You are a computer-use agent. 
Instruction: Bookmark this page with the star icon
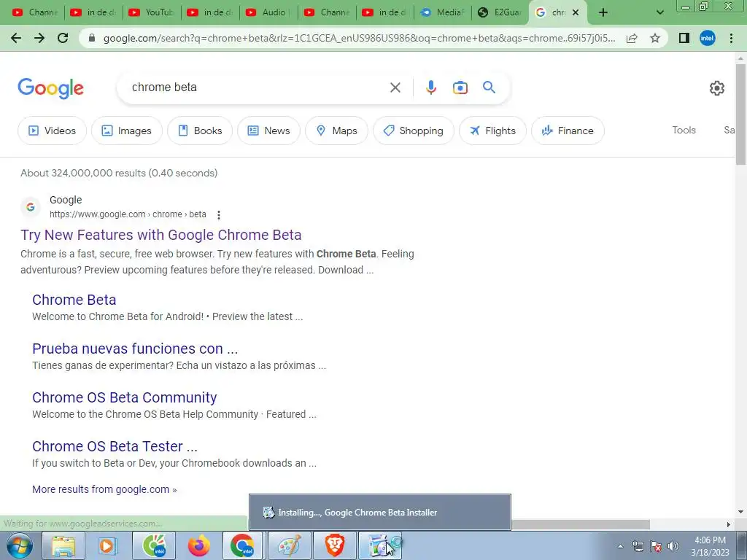pos(655,38)
